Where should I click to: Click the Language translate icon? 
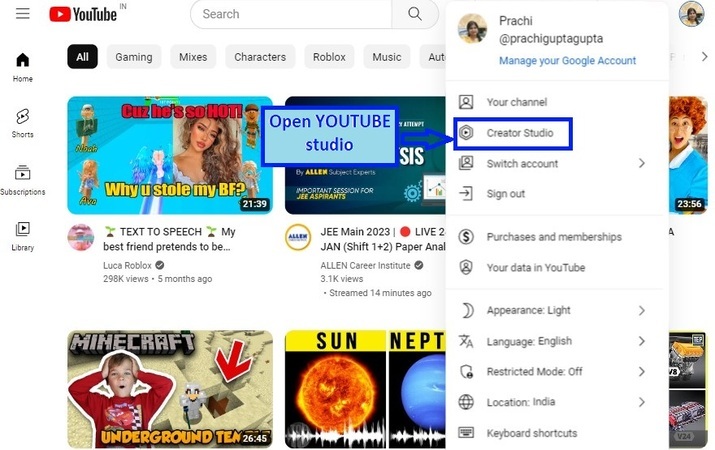(x=466, y=341)
